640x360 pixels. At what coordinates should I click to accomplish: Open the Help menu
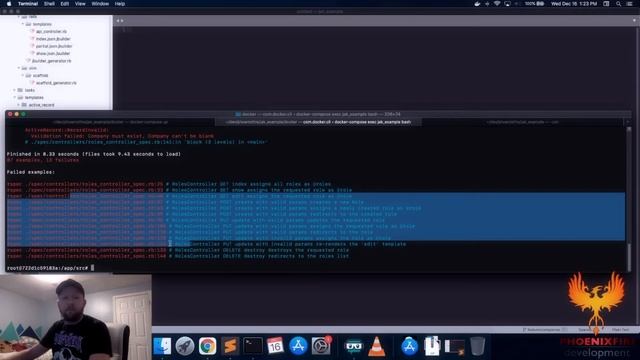[120, 4]
